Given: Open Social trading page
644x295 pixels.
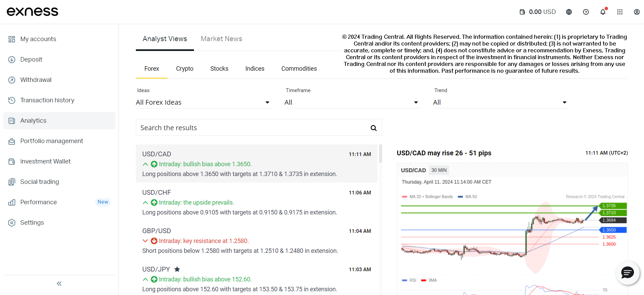Looking at the screenshot, I should click(x=59, y=182).
